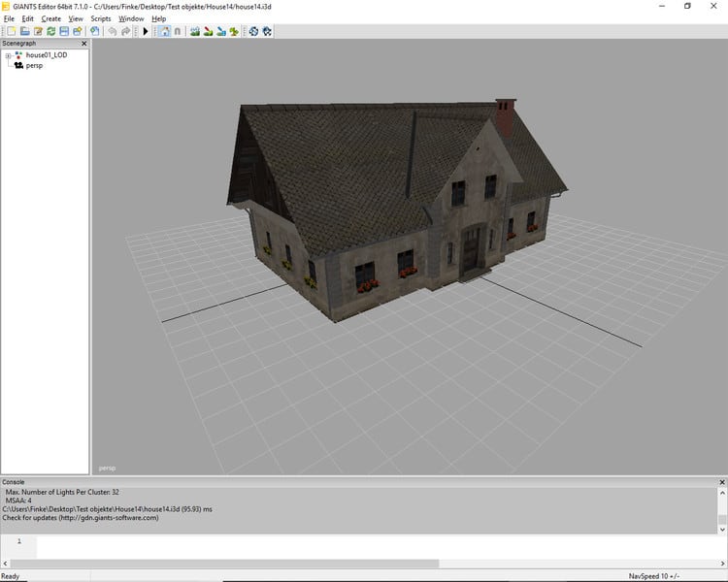This screenshot has height=582, width=728.
Task: Click the Open file folder icon
Action: pos(24,32)
